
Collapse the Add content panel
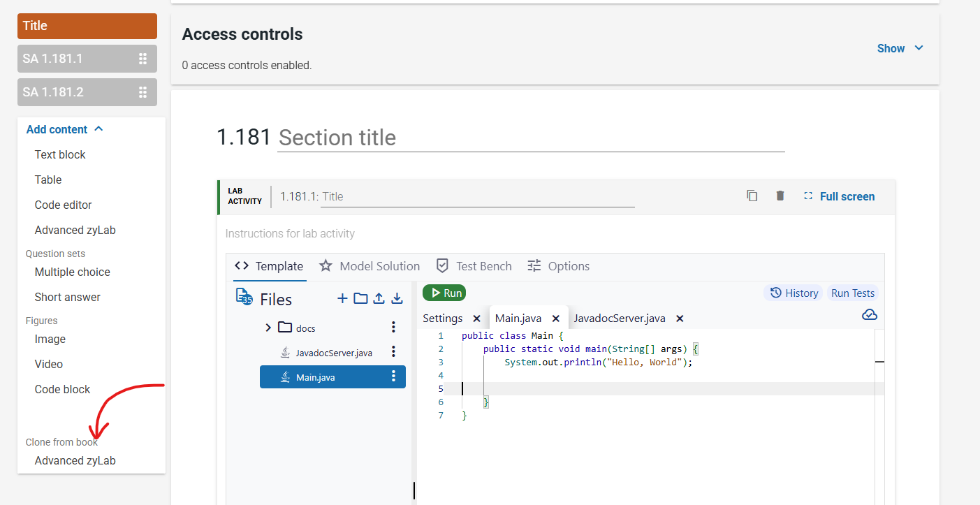tap(99, 129)
